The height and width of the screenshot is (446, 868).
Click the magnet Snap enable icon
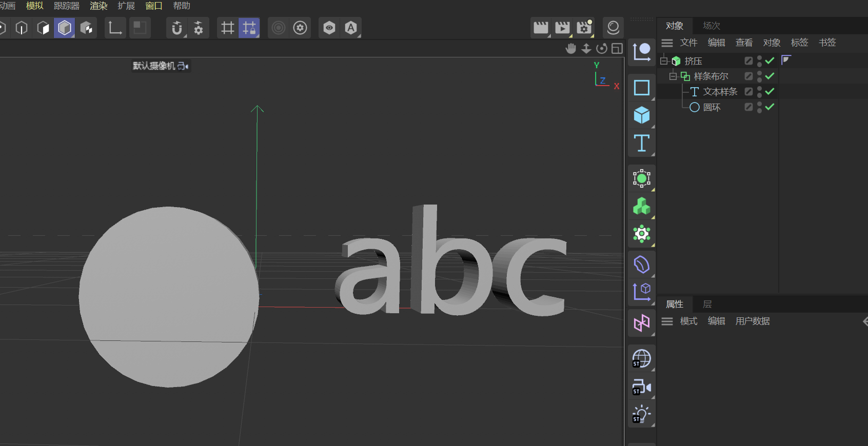[x=176, y=28]
